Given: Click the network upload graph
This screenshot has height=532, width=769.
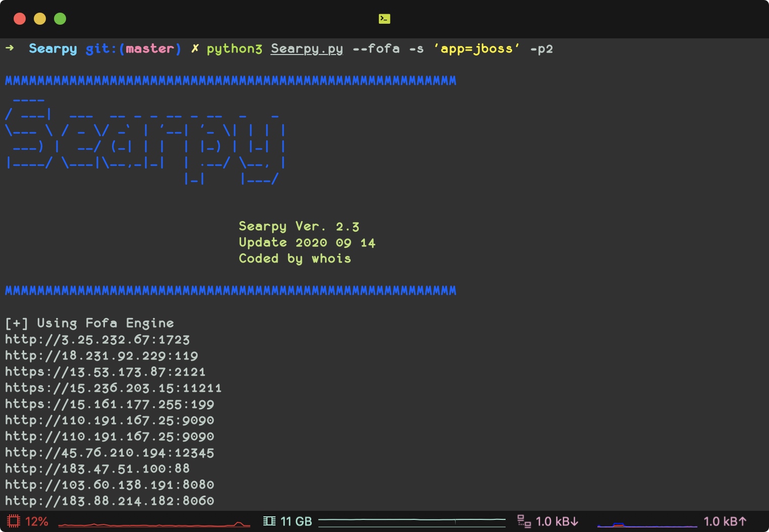Looking at the screenshot, I should pyautogui.click(x=647, y=525).
